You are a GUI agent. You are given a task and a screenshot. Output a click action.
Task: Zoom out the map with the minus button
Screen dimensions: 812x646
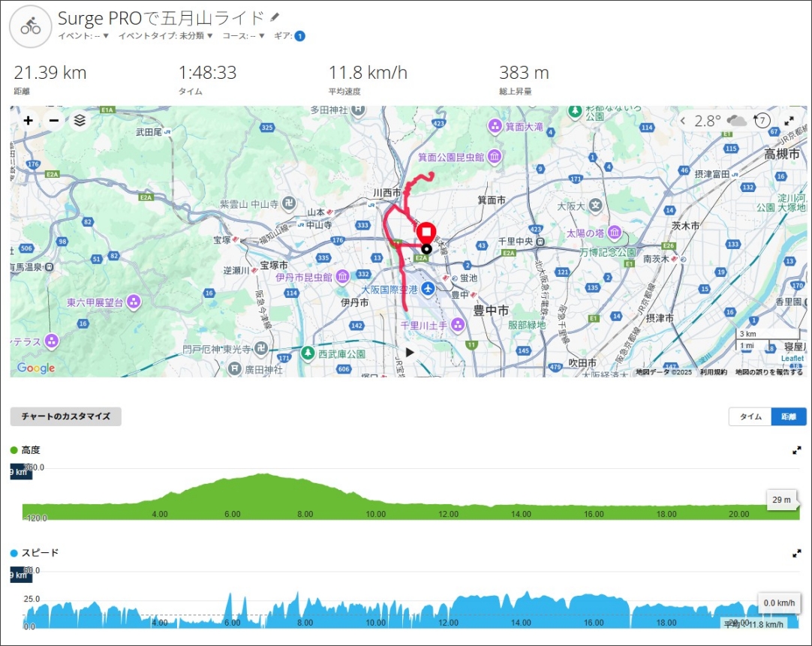pos(54,121)
